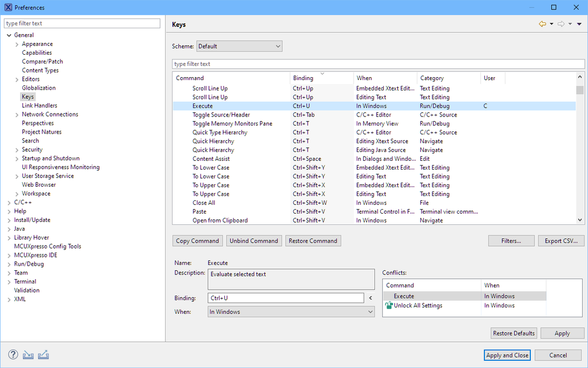Expand the MCUXpresso IDE node

coord(9,256)
